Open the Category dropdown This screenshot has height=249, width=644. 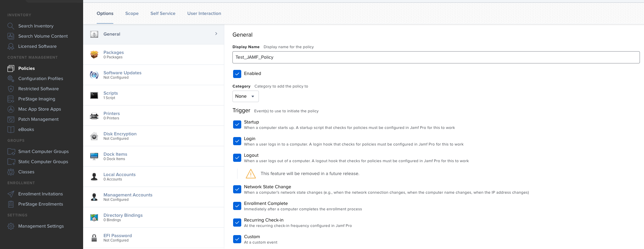coord(245,96)
